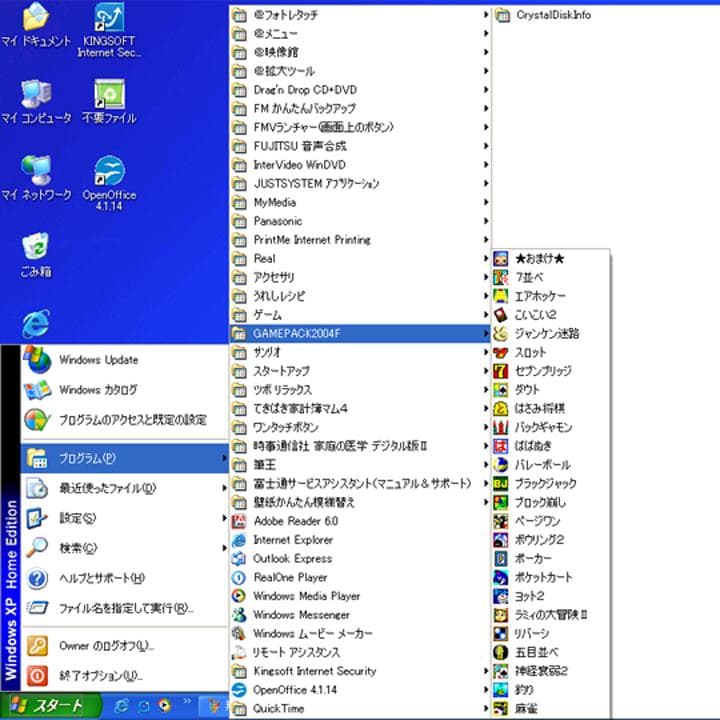Launch the 麻雀 game
Viewport: 720px width, 720px height.
click(551, 709)
